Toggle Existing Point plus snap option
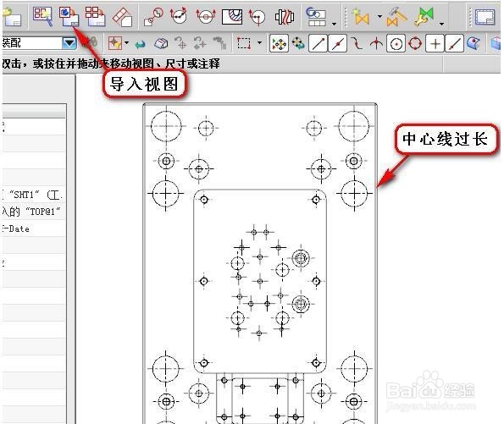This screenshot has width=504, height=424. (x=435, y=43)
